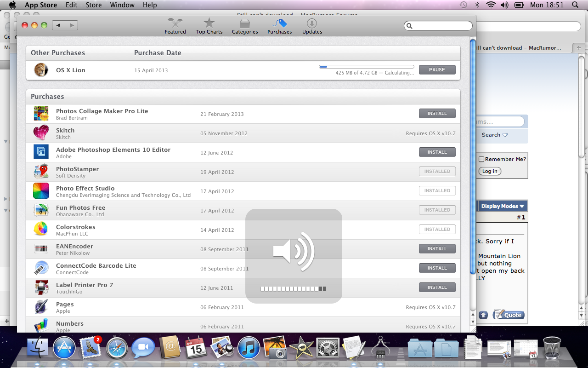Click the Pages app icon

(x=41, y=306)
